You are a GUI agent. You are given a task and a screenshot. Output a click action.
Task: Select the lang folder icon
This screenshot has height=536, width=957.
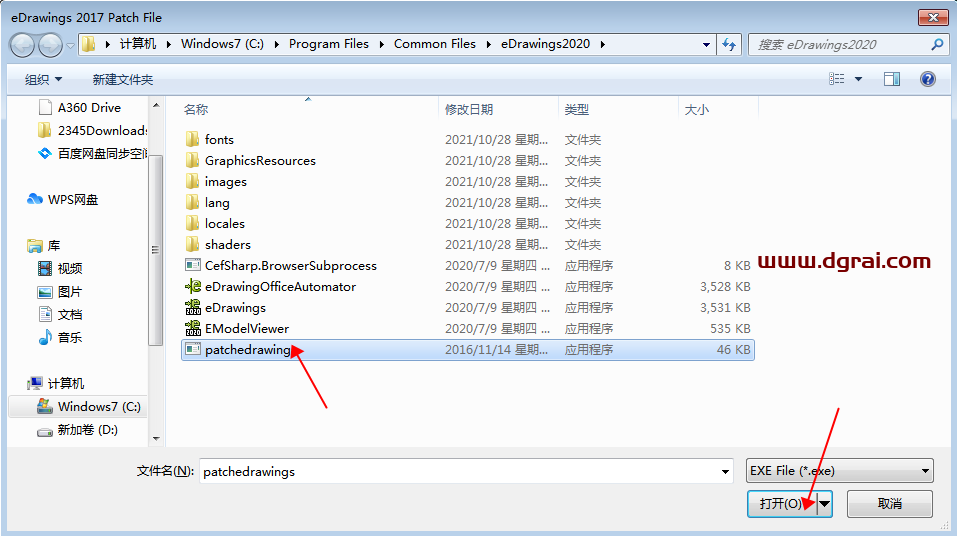192,203
